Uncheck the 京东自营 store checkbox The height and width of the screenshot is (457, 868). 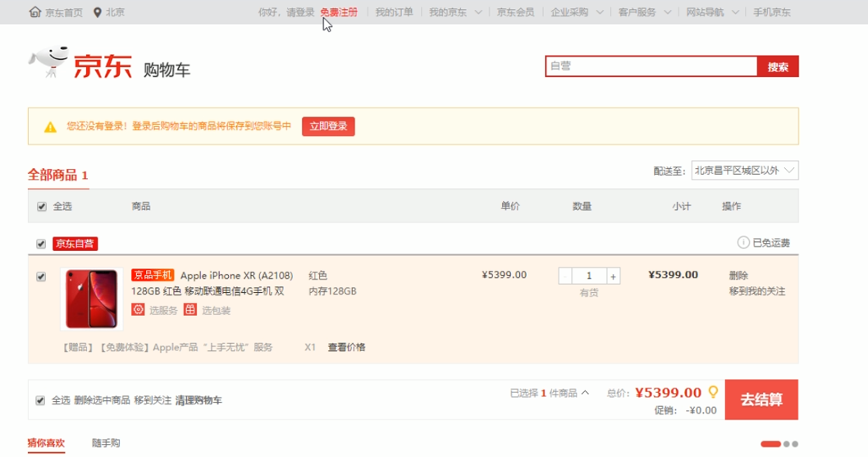(42, 244)
